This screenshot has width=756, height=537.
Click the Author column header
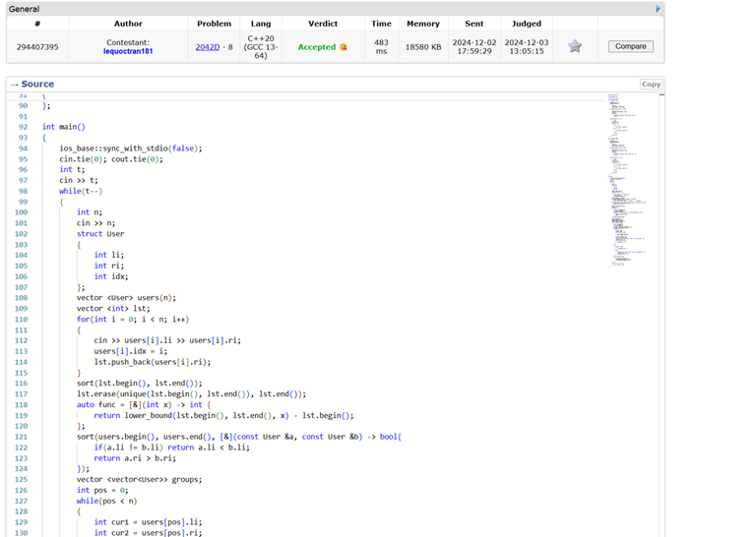click(x=128, y=24)
